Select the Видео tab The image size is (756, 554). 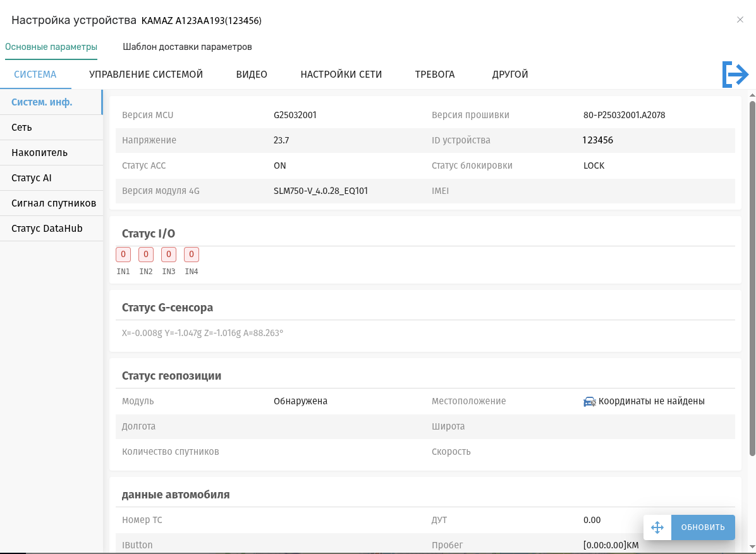pos(252,75)
